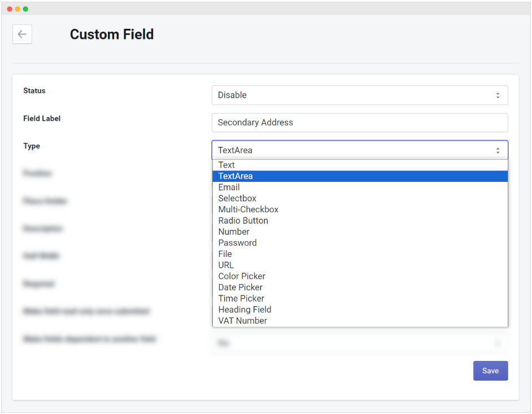Viewport: 532px width, 414px height.
Task: Pick File from the type list
Action: 225,254
